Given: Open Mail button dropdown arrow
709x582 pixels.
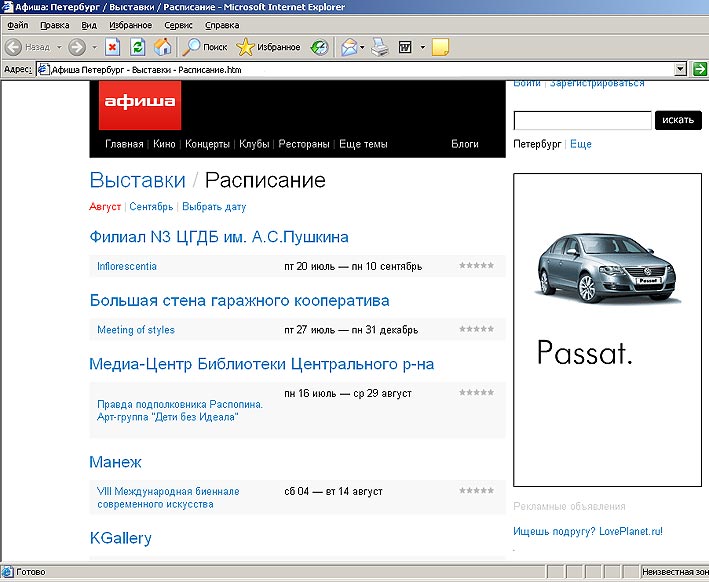Looking at the screenshot, I should point(362,47).
